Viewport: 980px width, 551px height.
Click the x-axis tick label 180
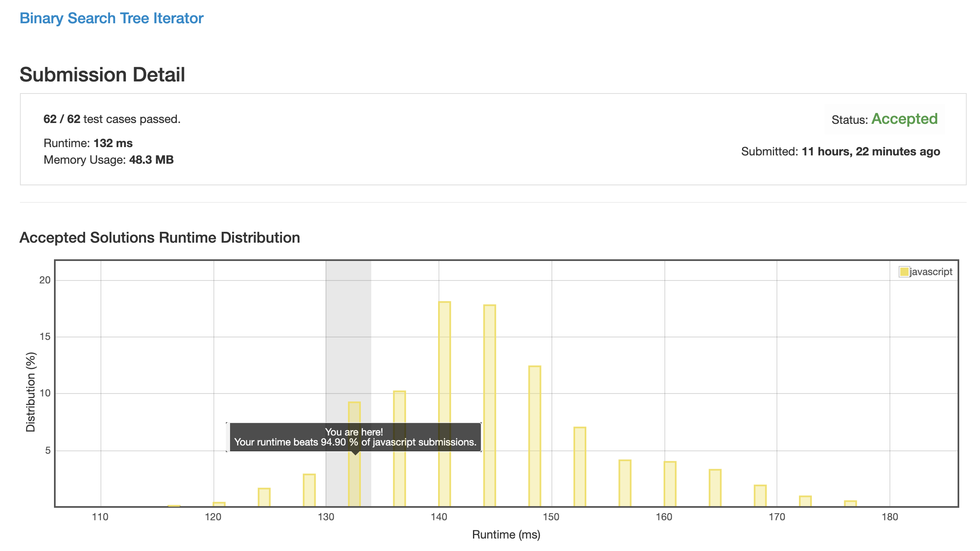click(890, 517)
